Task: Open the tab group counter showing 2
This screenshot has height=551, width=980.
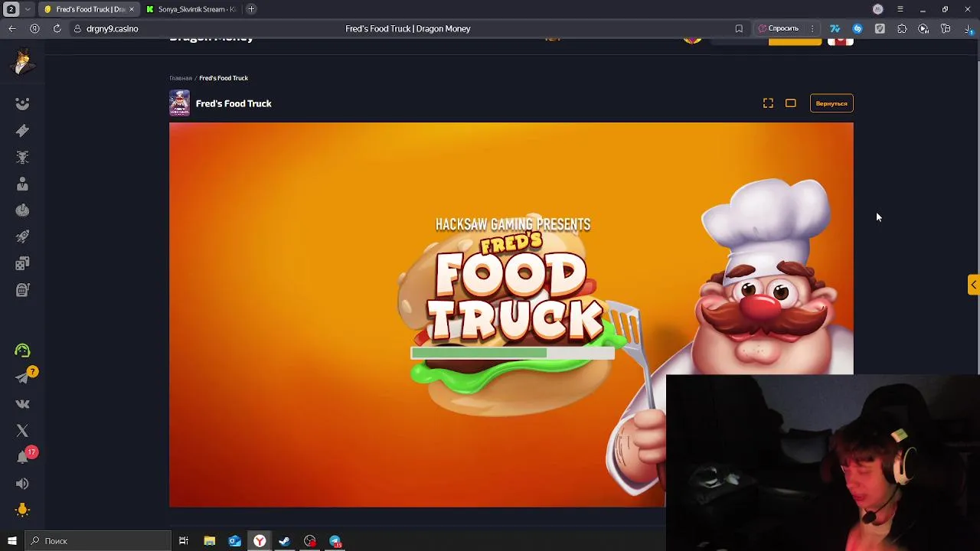Action: pyautogui.click(x=11, y=9)
